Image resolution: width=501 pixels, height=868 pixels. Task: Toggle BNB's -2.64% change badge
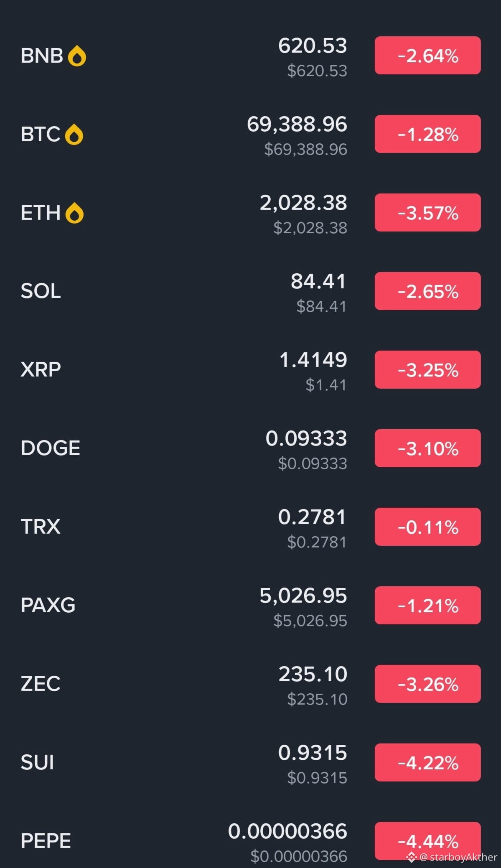point(427,56)
